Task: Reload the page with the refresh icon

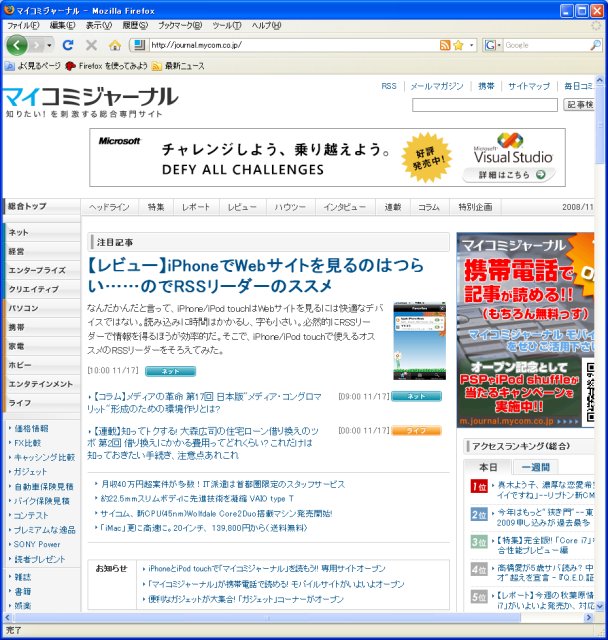Action: (x=68, y=45)
